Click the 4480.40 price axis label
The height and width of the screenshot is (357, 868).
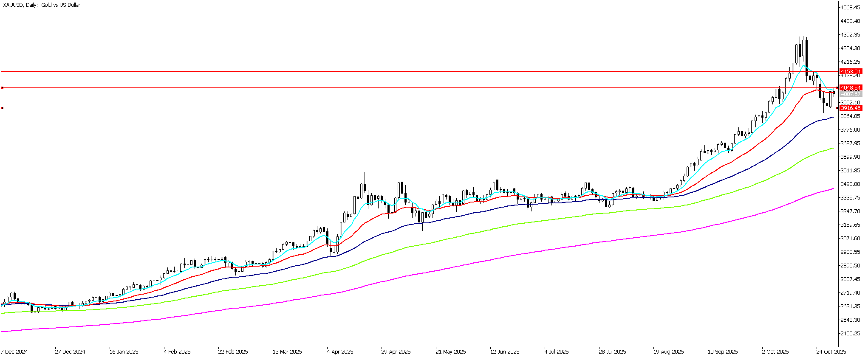(x=850, y=21)
